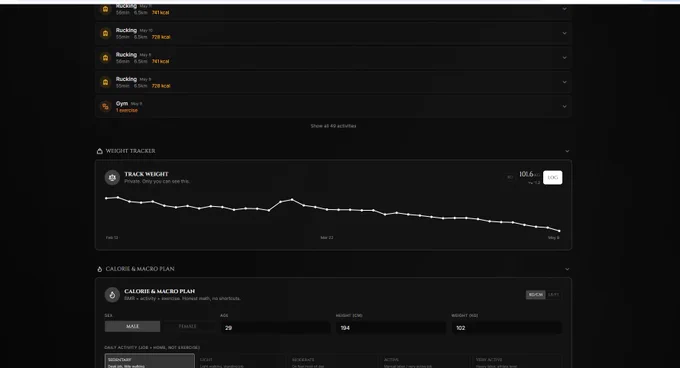680x368 pixels.
Task: Click the weight entry field beside 101.6 KG
Action: pyautogui.click(x=510, y=177)
